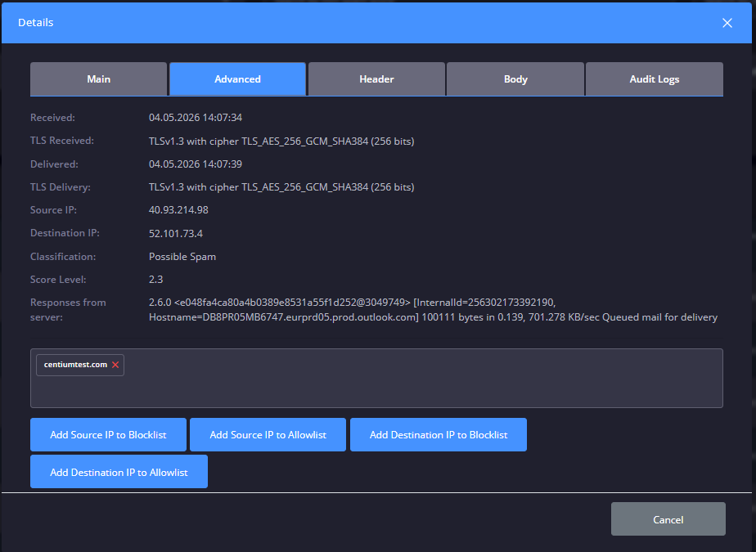
Task: Switch to the Main tab
Action: (x=98, y=79)
